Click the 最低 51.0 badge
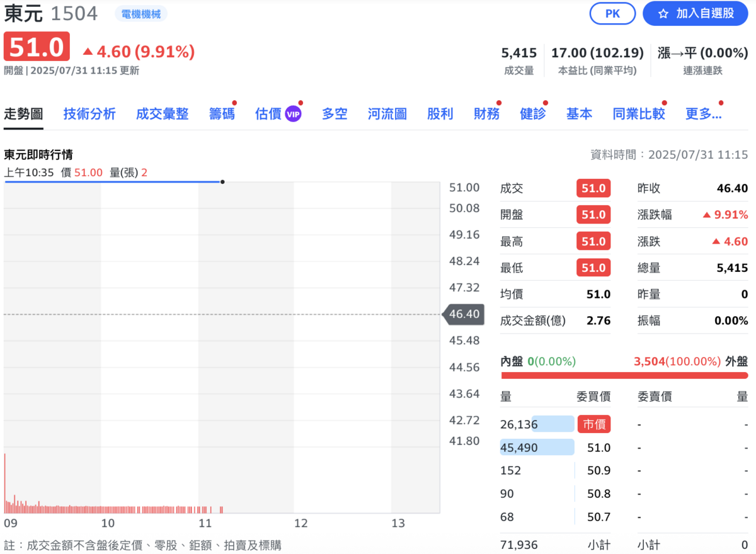The image size is (756, 554). 593,268
